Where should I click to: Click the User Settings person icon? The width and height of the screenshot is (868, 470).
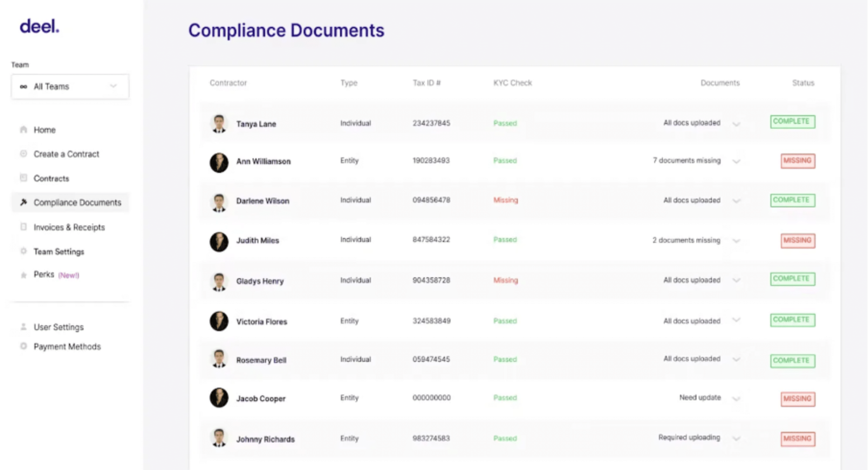(x=24, y=327)
